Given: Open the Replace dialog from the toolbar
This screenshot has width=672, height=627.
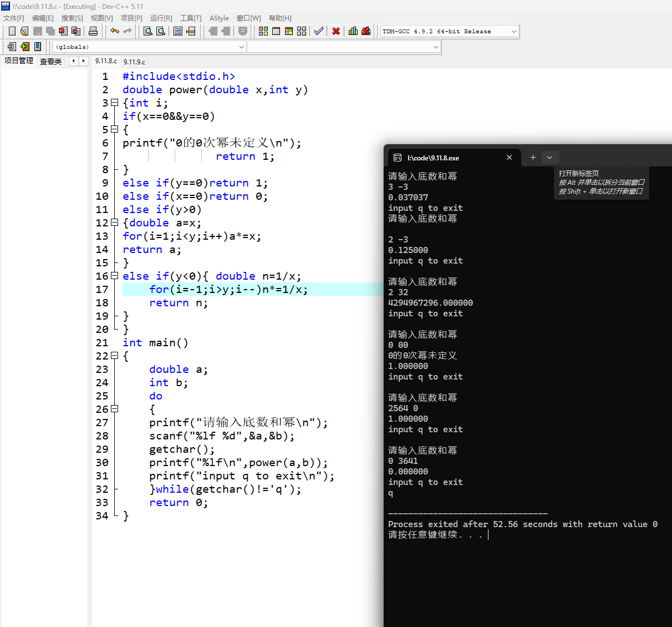Looking at the screenshot, I should coord(161,31).
